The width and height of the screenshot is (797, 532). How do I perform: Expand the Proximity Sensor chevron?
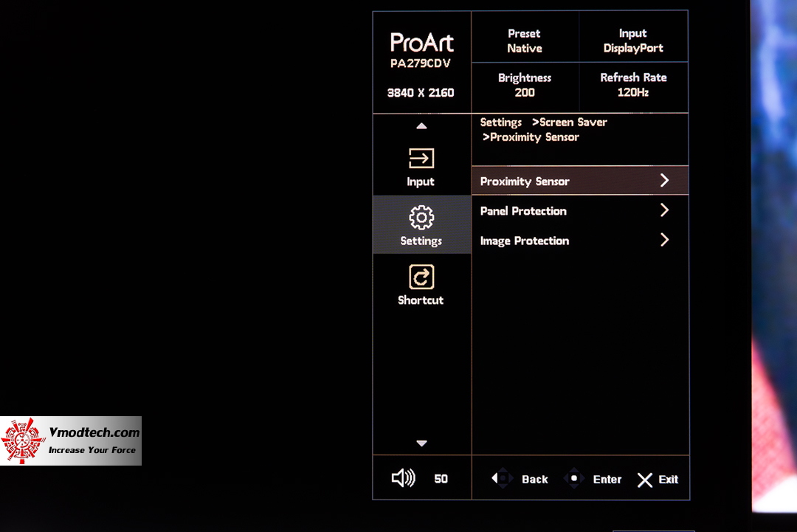[x=664, y=180]
